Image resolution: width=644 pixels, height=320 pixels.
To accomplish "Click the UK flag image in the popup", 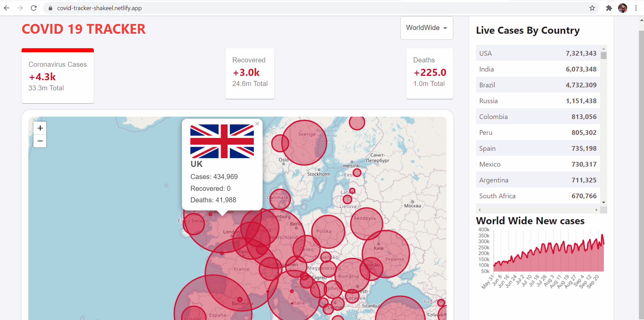I will tap(222, 141).
